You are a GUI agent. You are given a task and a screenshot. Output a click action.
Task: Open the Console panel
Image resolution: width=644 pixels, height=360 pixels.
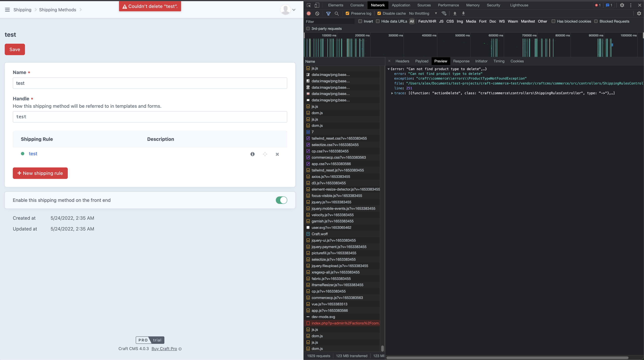click(x=357, y=5)
